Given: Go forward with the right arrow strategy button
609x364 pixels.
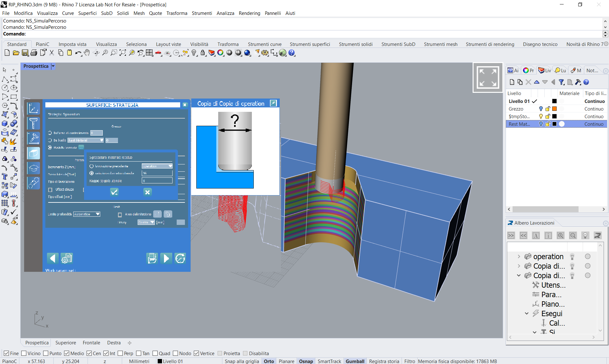Looking at the screenshot, I should [166, 258].
